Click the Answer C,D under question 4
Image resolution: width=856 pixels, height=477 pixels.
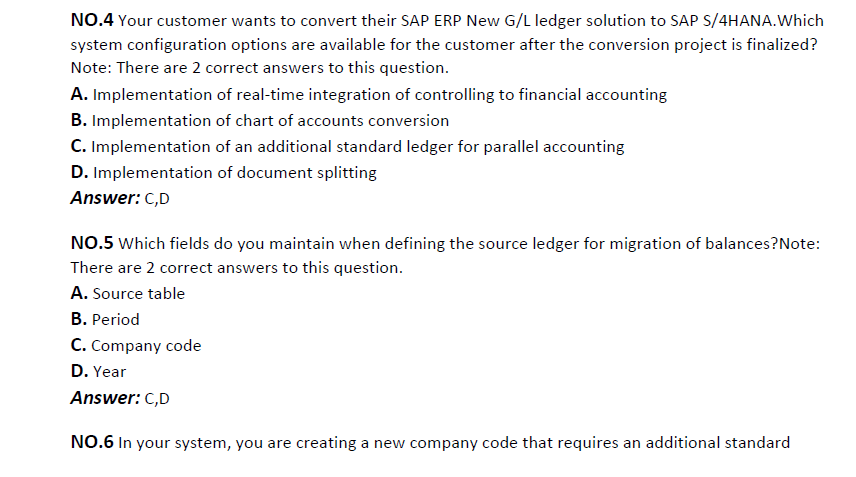tap(120, 198)
